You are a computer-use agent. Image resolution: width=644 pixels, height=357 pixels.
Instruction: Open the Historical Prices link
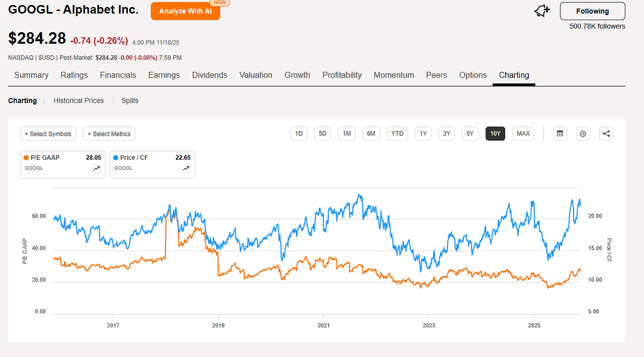78,101
